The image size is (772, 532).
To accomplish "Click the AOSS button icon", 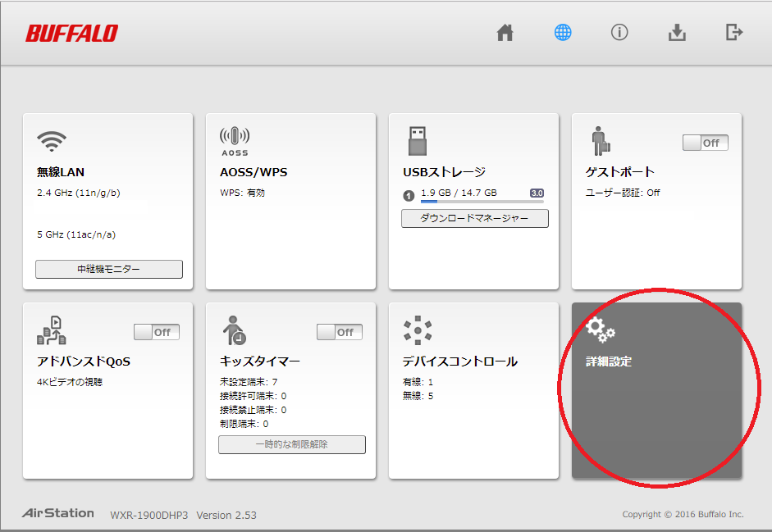I will [x=235, y=142].
